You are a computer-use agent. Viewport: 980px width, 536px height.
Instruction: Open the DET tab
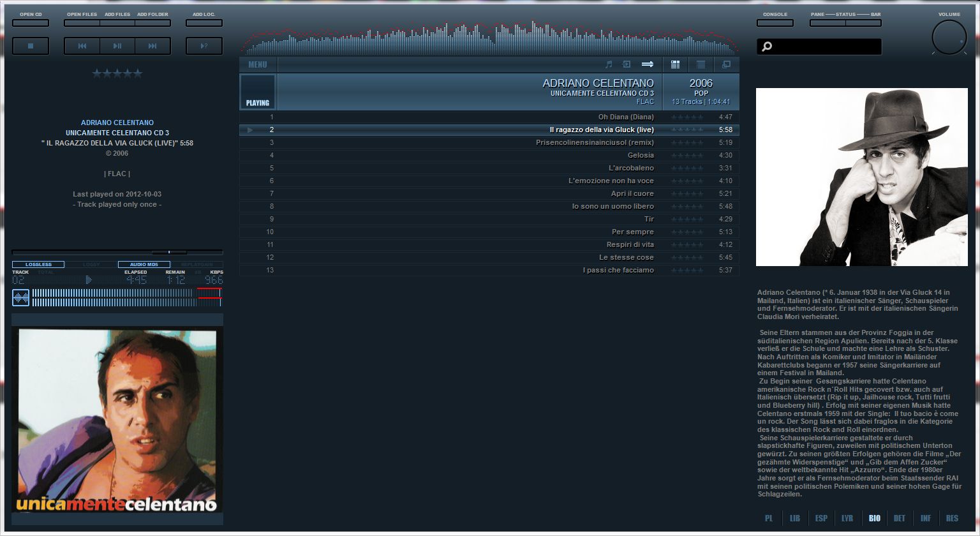point(900,518)
